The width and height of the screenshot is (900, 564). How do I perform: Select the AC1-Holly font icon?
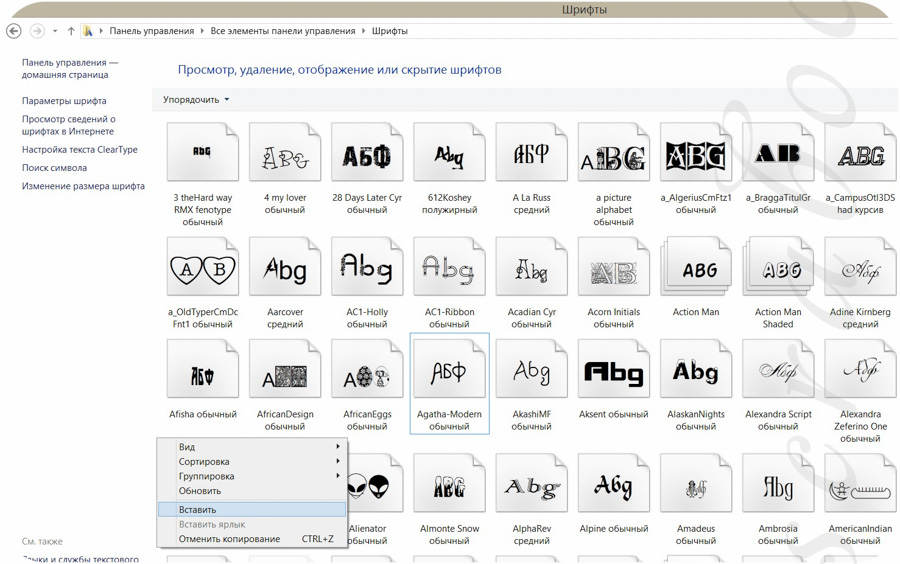[x=367, y=266]
